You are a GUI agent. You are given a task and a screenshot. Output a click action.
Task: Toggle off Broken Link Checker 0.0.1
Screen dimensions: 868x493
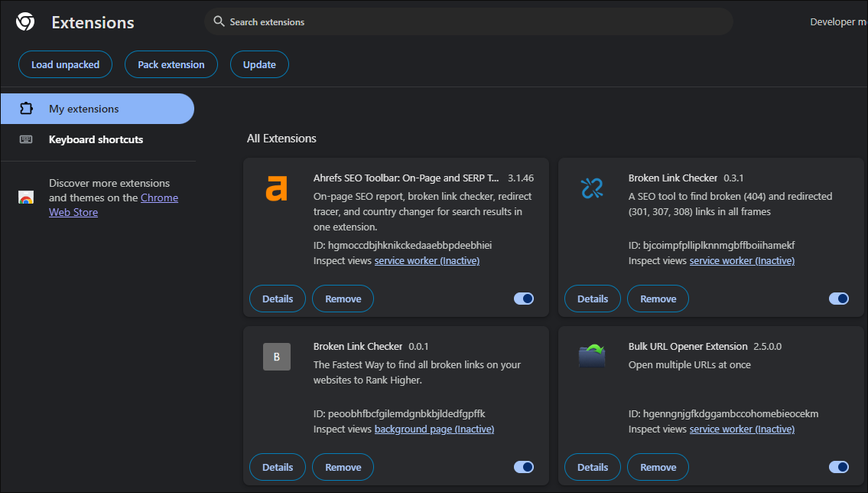point(524,467)
